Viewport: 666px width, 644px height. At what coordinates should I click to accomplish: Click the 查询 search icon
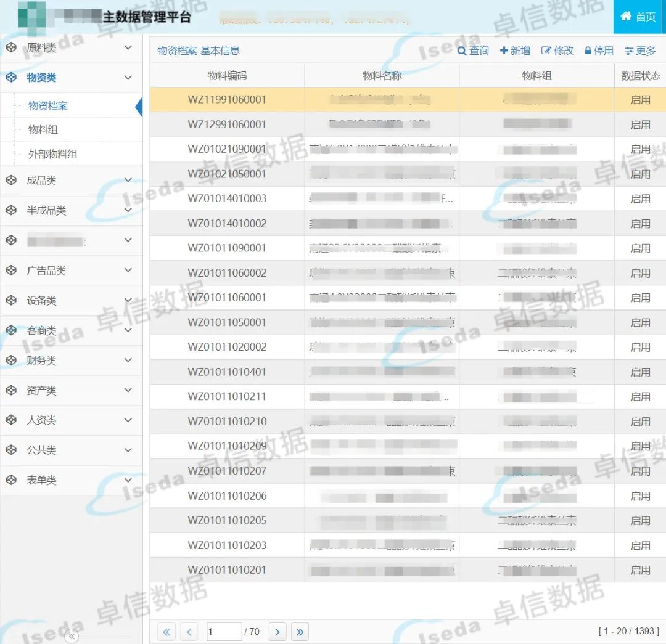[462, 51]
